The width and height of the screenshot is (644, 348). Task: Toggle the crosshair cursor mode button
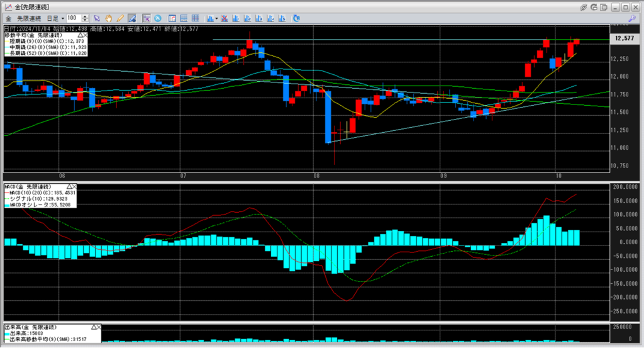[x=147, y=18]
